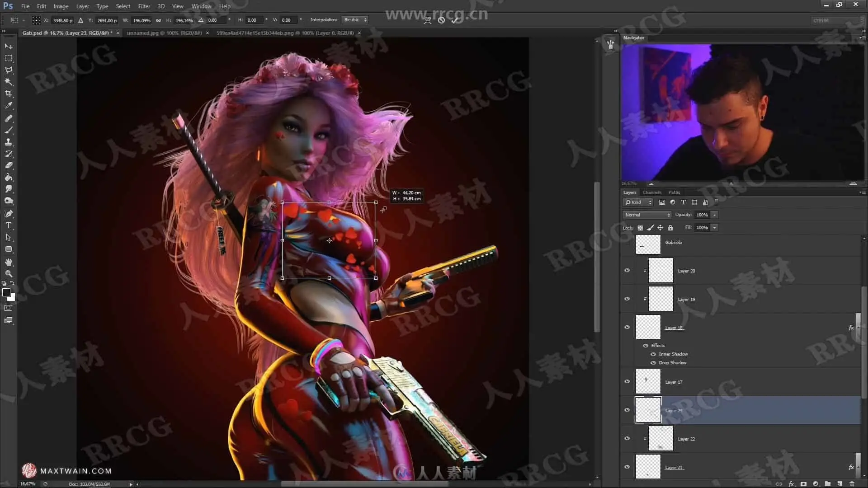Select the Paint Bucket tool

click(9, 177)
